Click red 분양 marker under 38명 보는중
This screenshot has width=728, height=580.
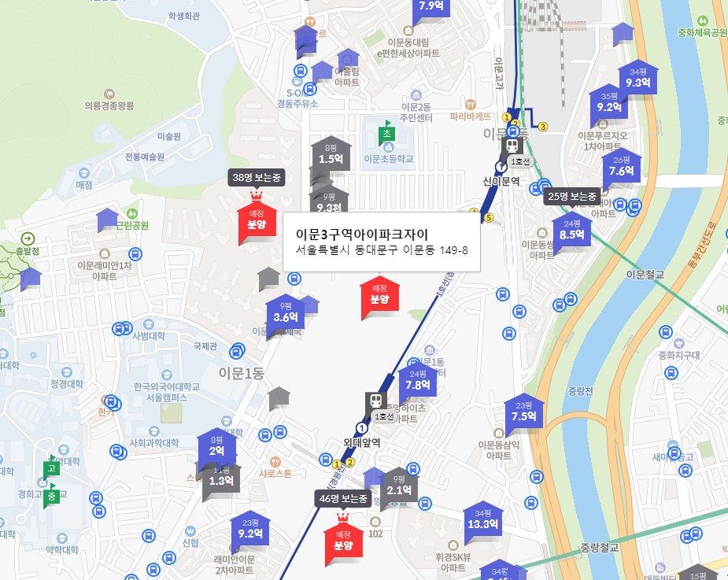point(257,220)
